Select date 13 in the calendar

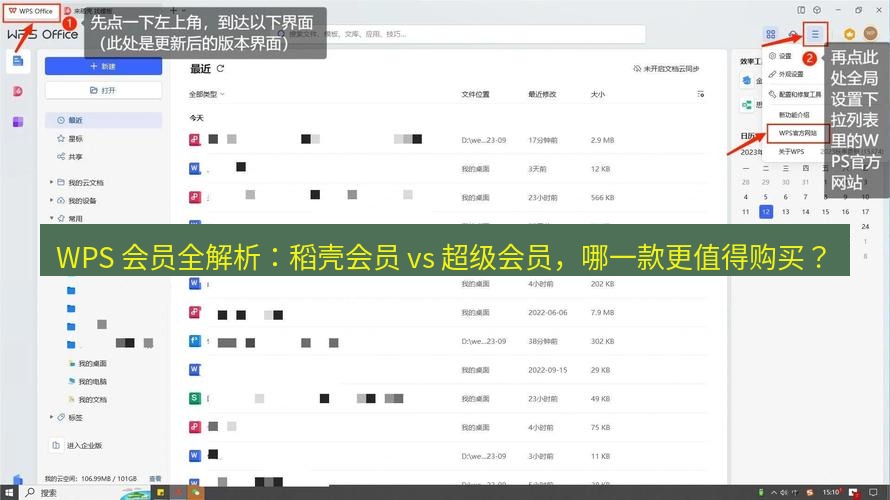click(x=786, y=212)
